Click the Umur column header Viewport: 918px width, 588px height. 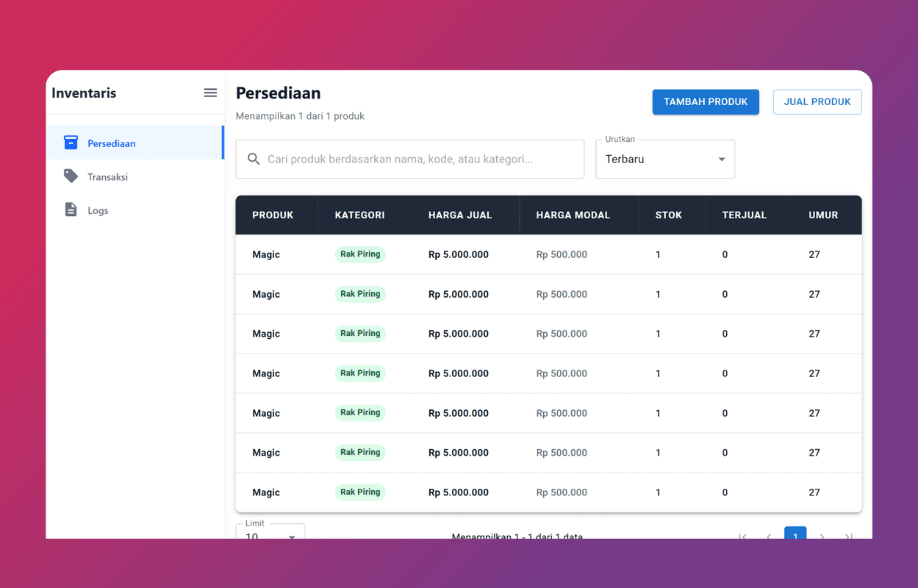click(x=822, y=215)
